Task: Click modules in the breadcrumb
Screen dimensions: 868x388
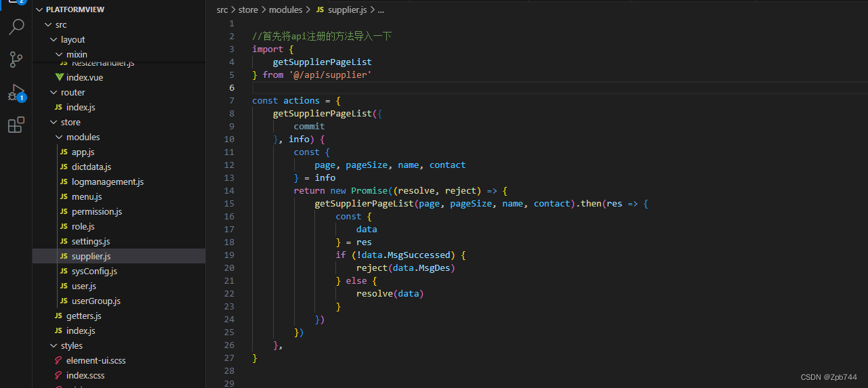Action: [x=285, y=9]
